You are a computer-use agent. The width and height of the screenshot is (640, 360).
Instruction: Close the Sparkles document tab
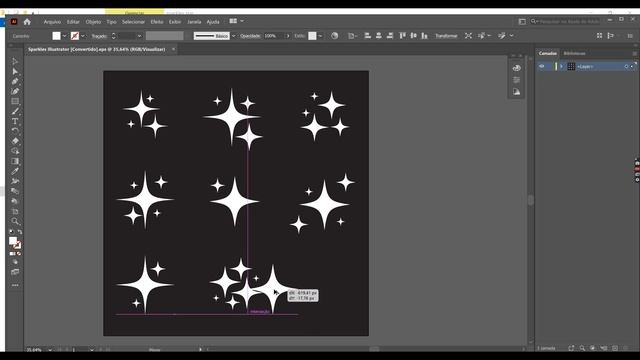tap(173, 49)
